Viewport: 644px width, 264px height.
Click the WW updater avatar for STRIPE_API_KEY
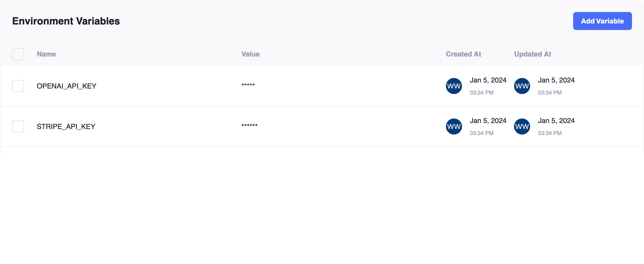click(x=522, y=126)
